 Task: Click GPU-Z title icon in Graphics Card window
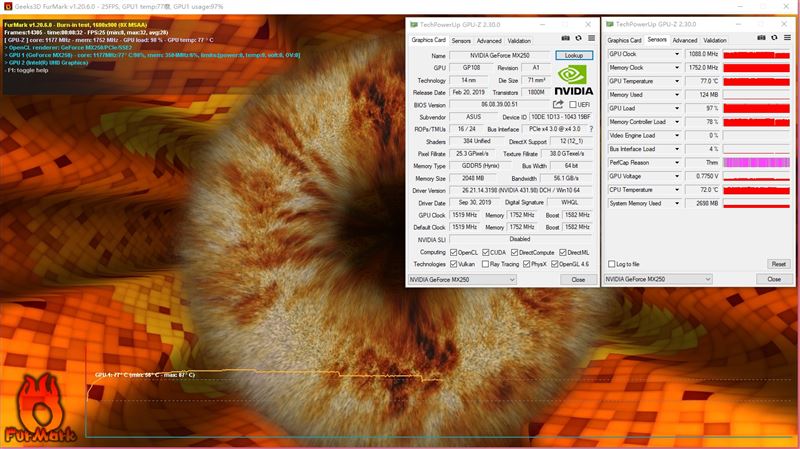click(x=414, y=24)
